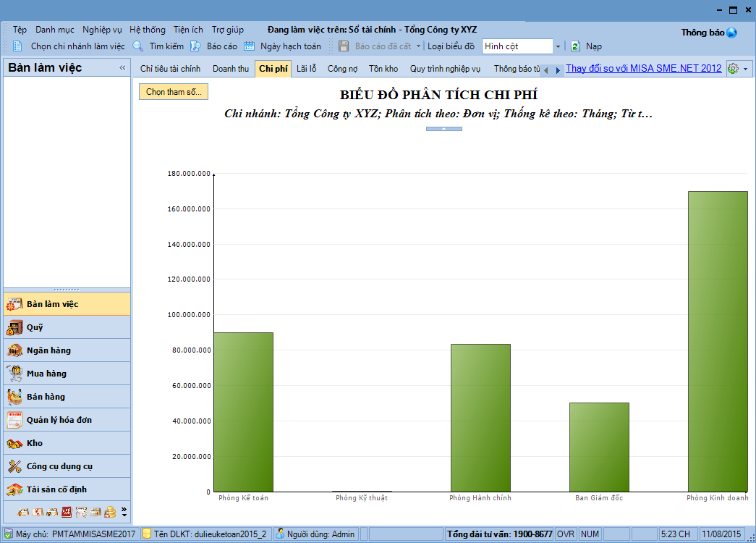The image size is (756, 543).
Task: Expand the Loại biểu đồ dropdown
Action: tap(558, 46)
